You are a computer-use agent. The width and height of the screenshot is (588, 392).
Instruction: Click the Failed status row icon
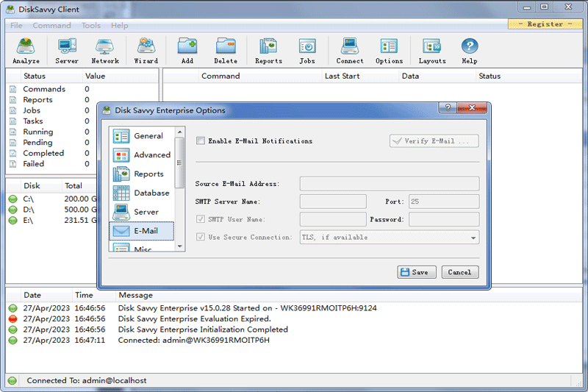(13, 164)
